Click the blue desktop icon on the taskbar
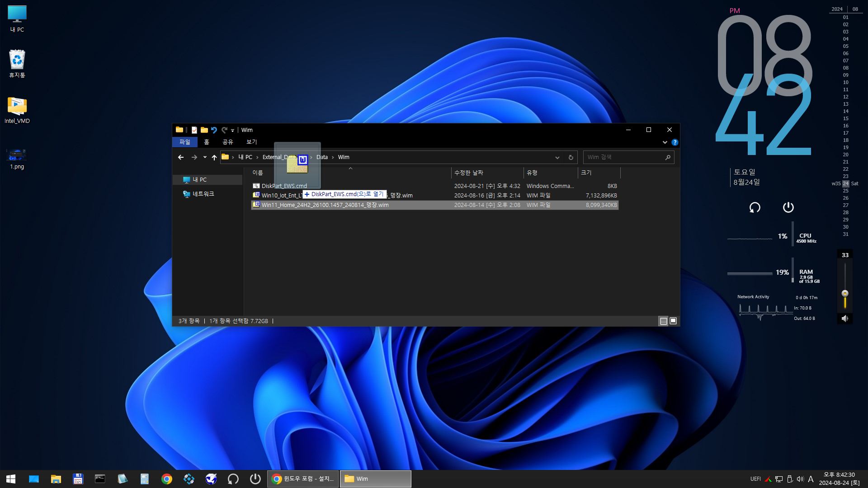This screenshot has width=868, height=488. 34,479
